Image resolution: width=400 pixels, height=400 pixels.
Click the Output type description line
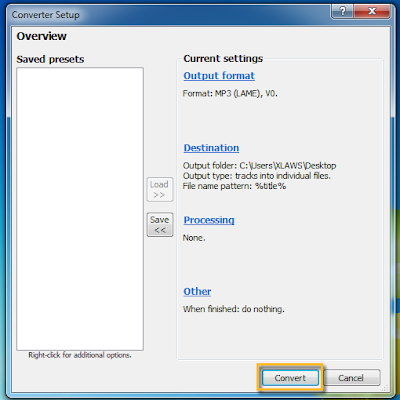pos(257,176)
